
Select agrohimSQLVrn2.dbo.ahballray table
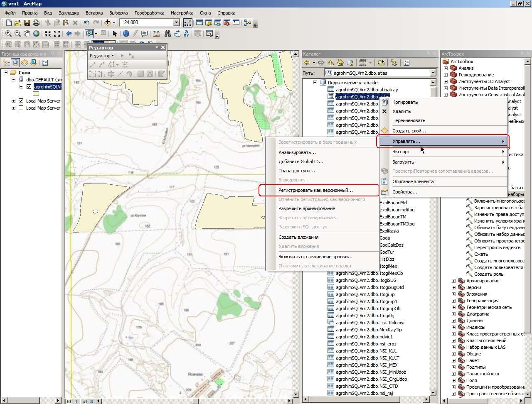pos(367,90)
